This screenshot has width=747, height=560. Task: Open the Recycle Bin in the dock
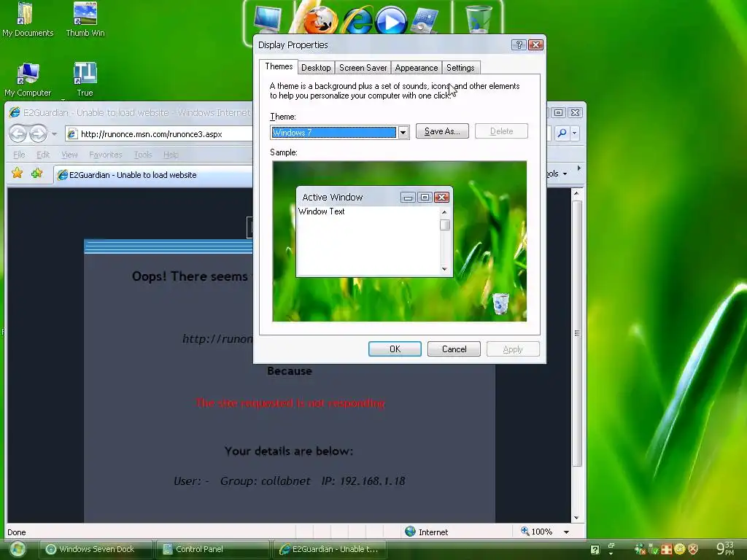tap(479, 19)
